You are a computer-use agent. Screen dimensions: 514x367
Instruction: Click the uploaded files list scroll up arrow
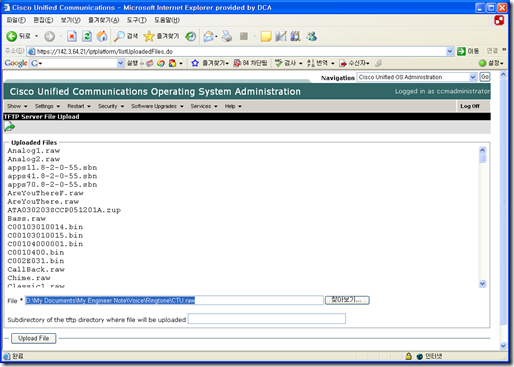(x=482, y=150)
